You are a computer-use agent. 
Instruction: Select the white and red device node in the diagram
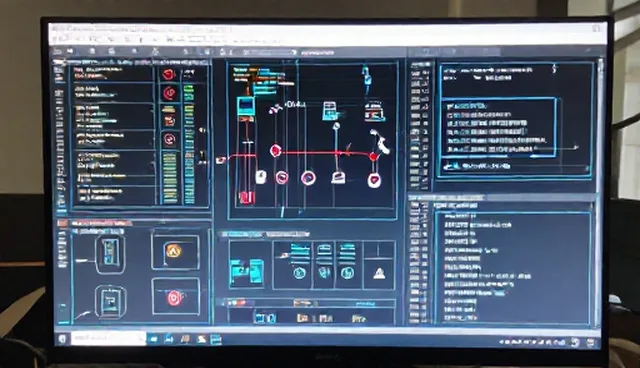(x=374, y=111)
